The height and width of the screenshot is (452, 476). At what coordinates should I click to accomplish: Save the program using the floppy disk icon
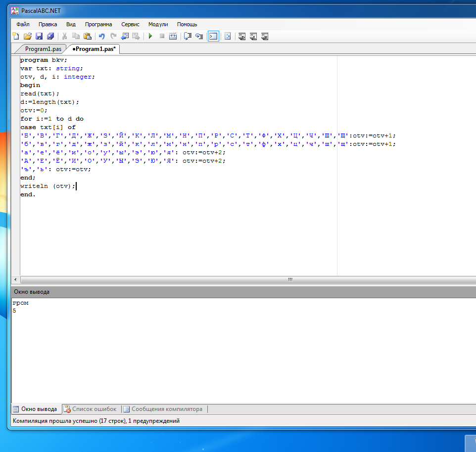(x=39, y=36)
